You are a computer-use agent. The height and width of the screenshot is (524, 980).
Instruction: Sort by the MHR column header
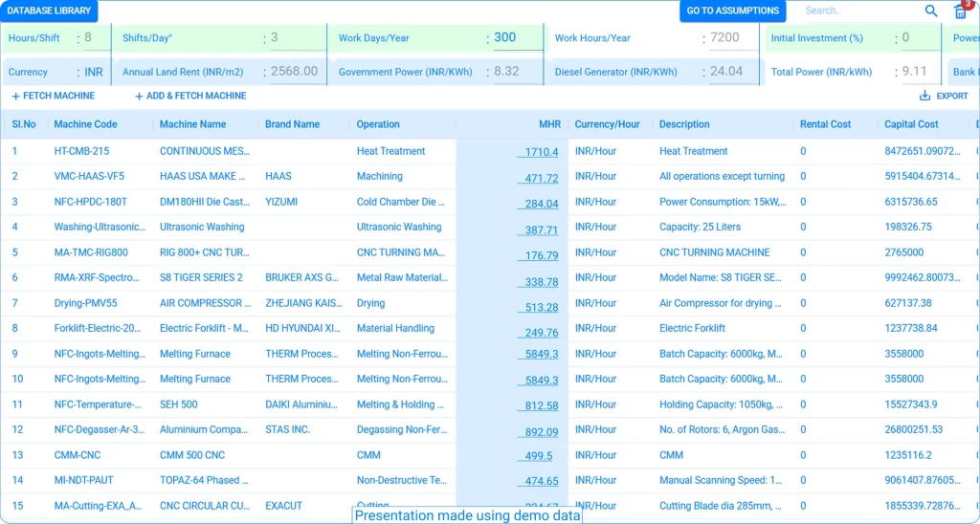click(x=549, y=124)
